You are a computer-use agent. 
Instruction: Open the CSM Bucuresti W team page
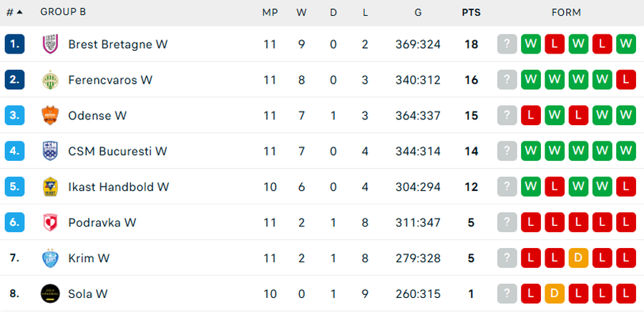coord(117,151)
